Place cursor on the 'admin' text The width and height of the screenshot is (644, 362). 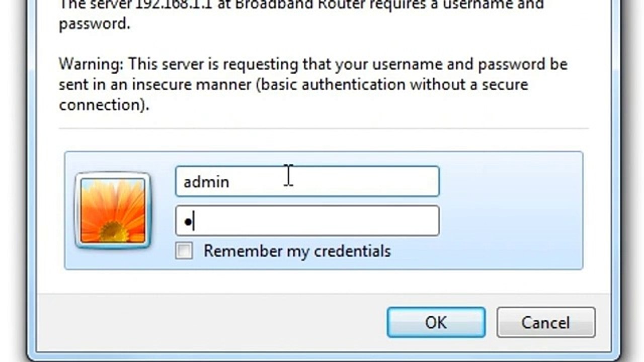point(206,182)
